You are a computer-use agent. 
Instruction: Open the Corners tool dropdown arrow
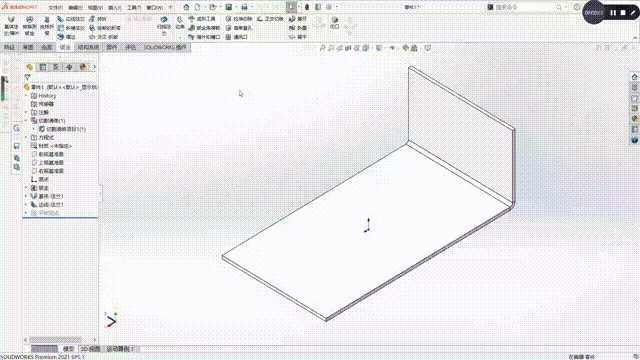180,37
